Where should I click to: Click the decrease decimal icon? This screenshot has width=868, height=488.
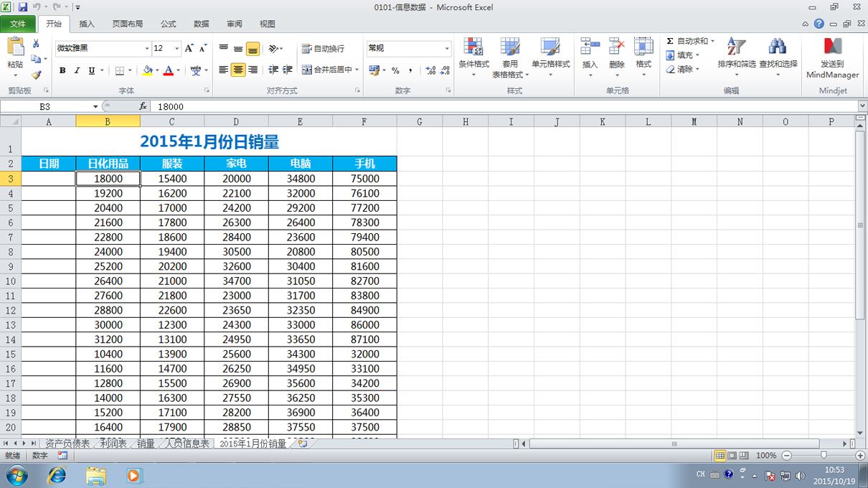(x=445, y=70)
